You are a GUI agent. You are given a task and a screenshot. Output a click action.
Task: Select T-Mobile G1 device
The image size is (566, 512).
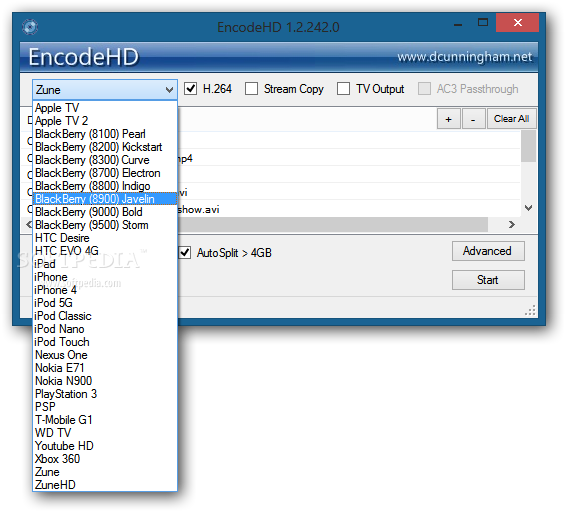pos(105,420)
